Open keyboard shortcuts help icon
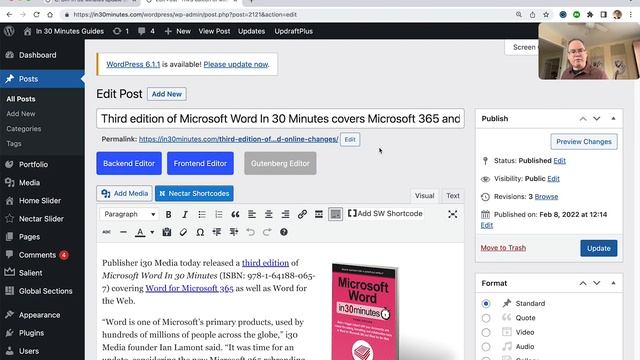This screenshot has width=640, height=360. (284, 232)
